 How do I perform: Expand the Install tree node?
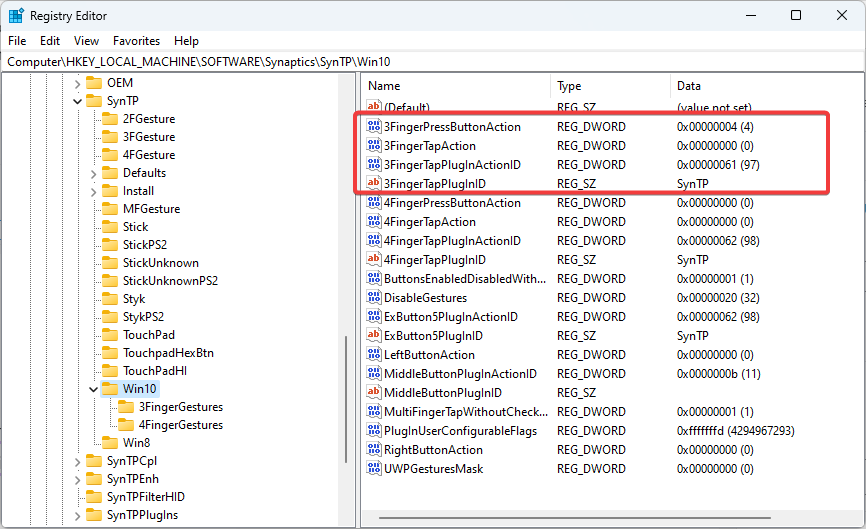[x=93, y=192]
